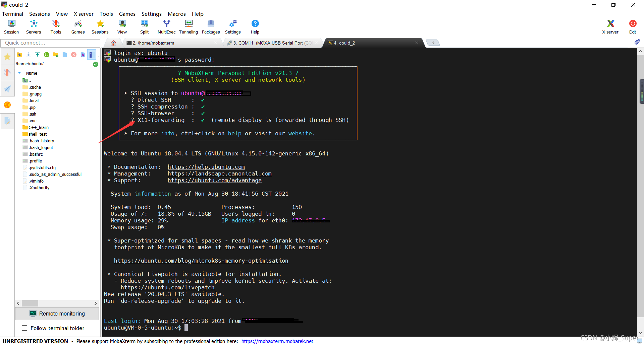Open the Macros menu
Viewport: 644px width, 345px height.
click(177, 14)
